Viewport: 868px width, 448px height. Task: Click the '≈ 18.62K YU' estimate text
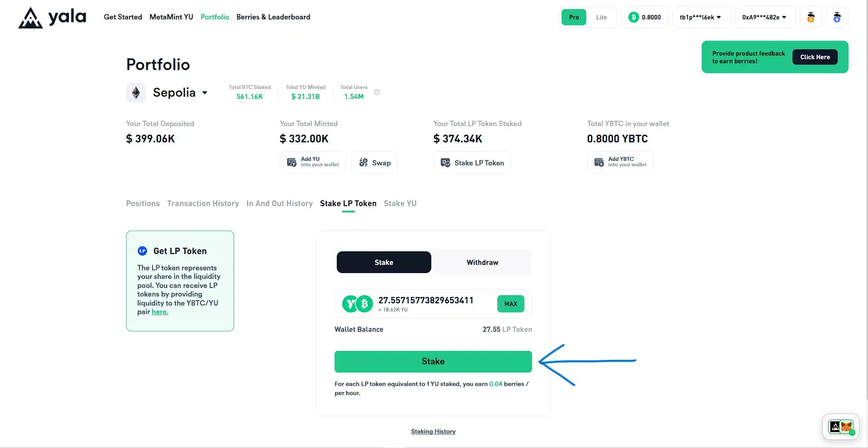click(393, 310)
